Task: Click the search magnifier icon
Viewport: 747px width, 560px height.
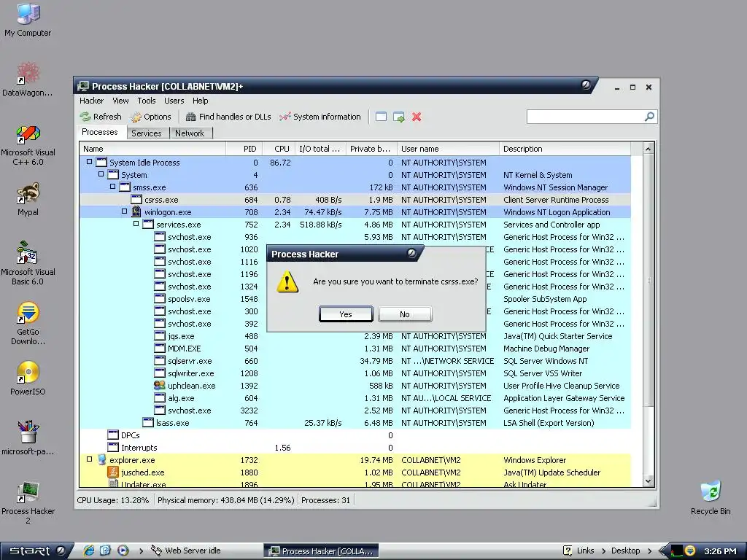Action: (649, 116)
